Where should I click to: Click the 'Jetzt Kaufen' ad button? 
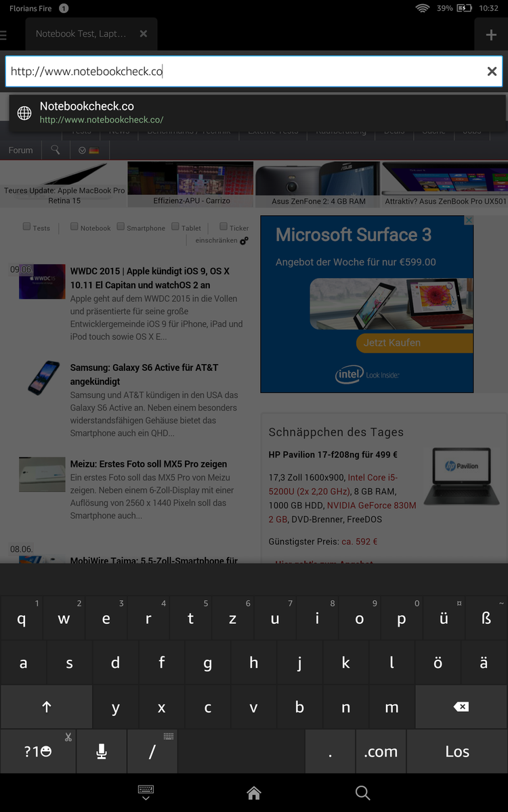(x=415, y=343)
